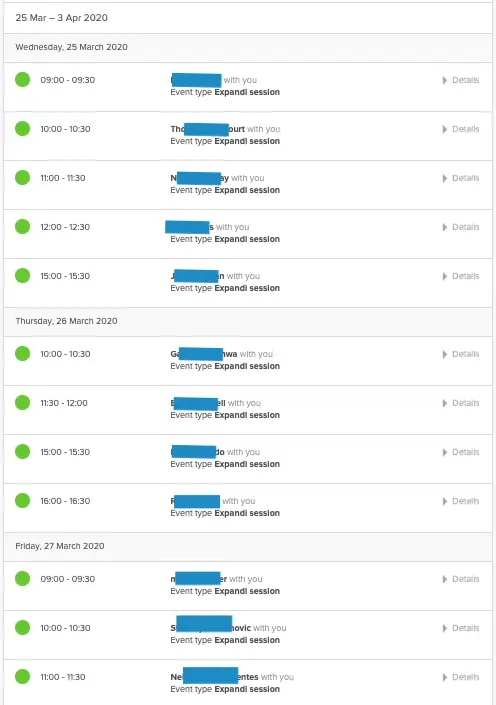The height and width of the screenshot is (705, 496).
Task: Click the Thursday, 26 March 2020 header
Action: coord(67,321)
